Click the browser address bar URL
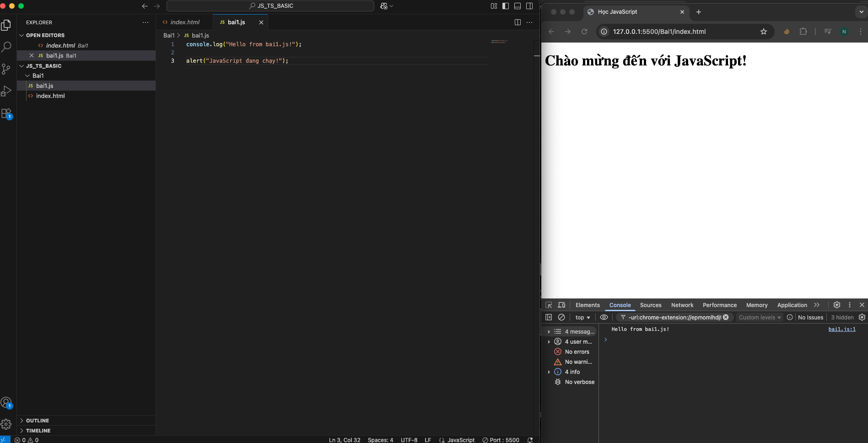The width and height of the screenshot is (868, 443). click(x=659, y=32)
